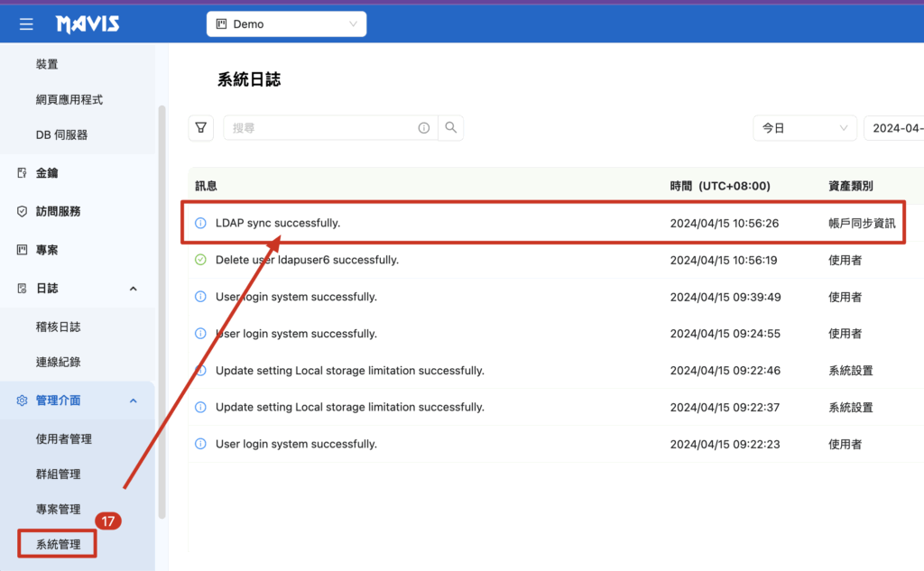
Task: Click the 金鑰 key icon in sidebar
Action: pyautogui.click(x=23, y=172)
